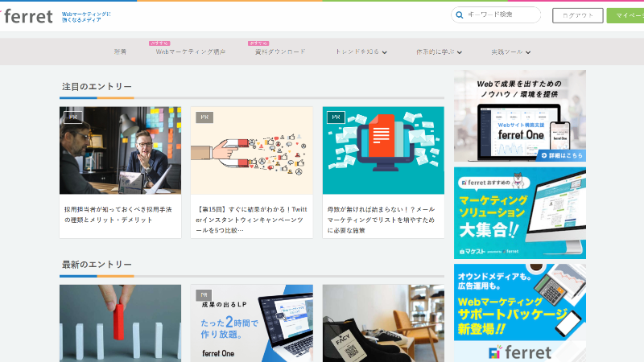
Task: Click the 詳細はこちら button on banner
Action: (x=561, y=155)
